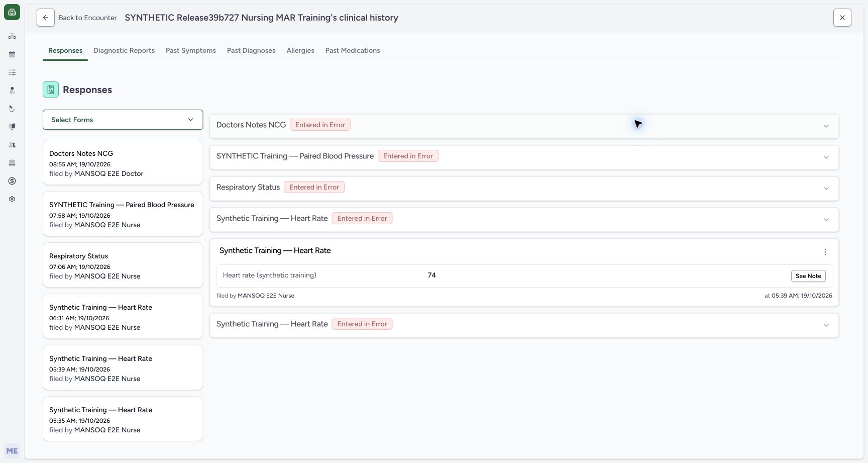
Task: Select Heart Rate 05:35 AM card
Action: tap(123, 419)
